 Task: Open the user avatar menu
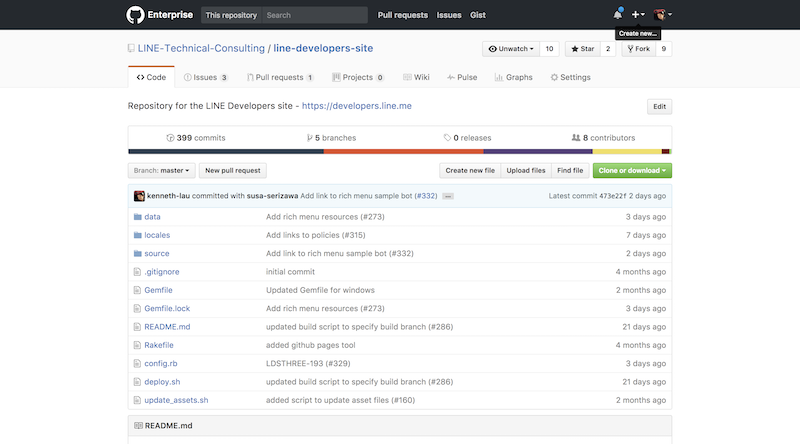tap(662, 15)
